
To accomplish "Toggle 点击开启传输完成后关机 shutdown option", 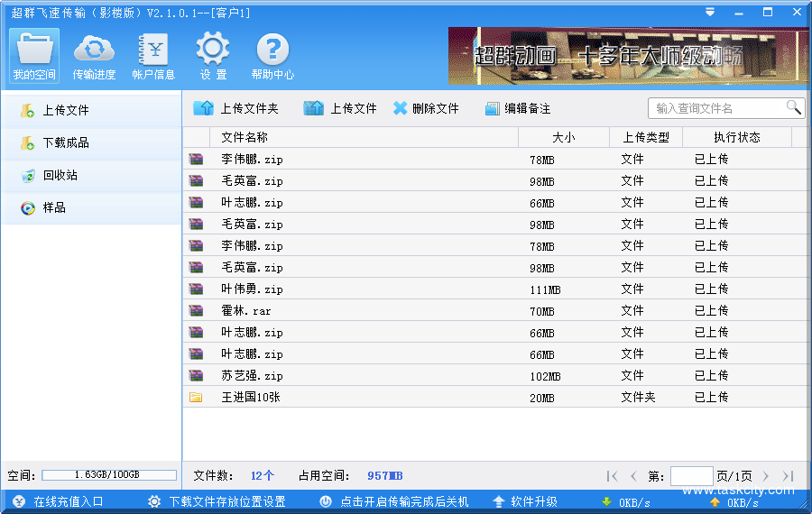I will click(403, 501).
